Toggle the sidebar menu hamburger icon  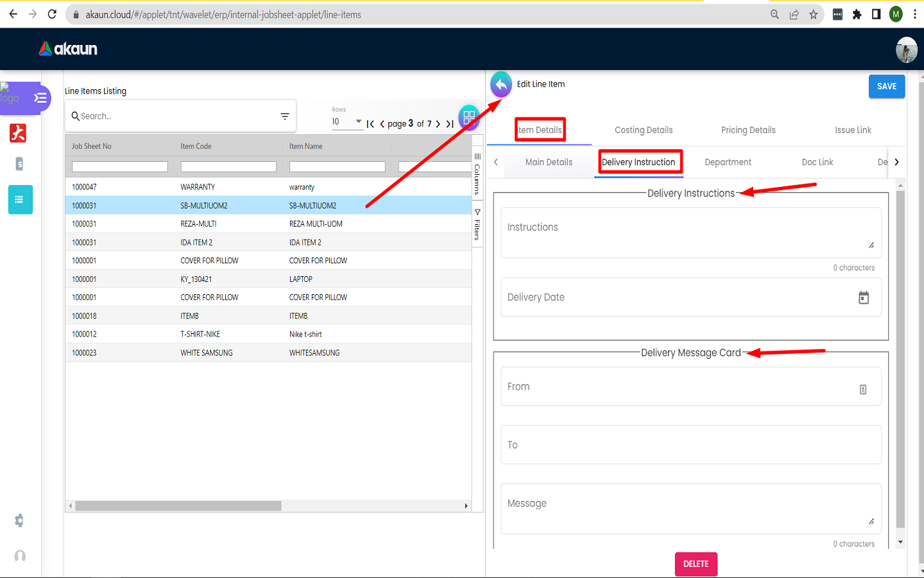tap(40, 98)
